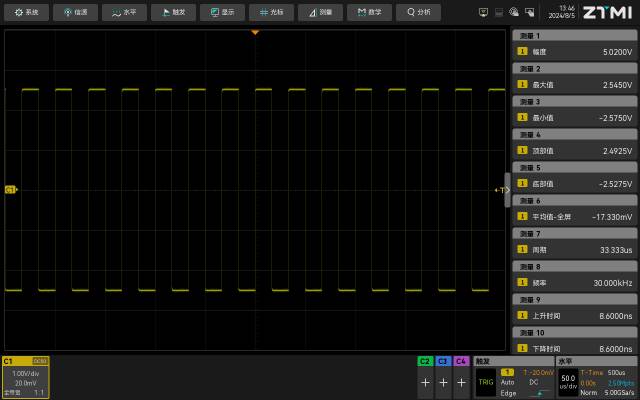This screenshot has width=640, height=400.
Task: Collapse the measurement side panel handle
Action: tap(507, 190)
